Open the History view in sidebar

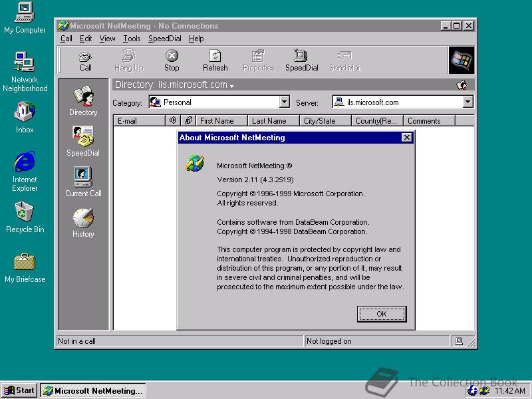(x=83, y=223)
